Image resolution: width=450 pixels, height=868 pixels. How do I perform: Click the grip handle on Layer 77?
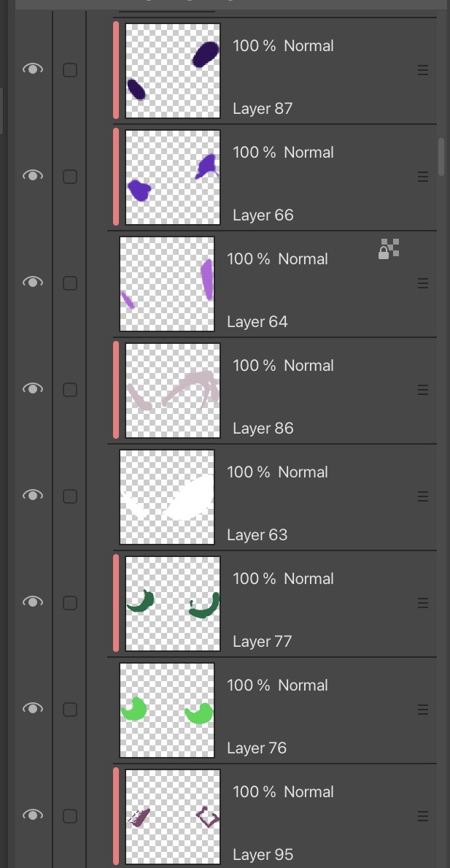tap(422, 603)
